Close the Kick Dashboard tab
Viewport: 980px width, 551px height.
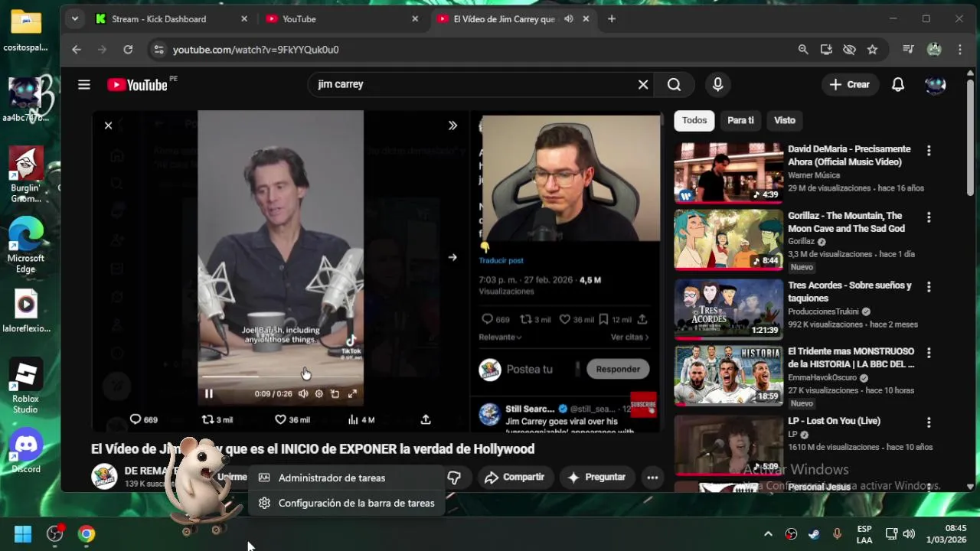click(x=244, y=19)
